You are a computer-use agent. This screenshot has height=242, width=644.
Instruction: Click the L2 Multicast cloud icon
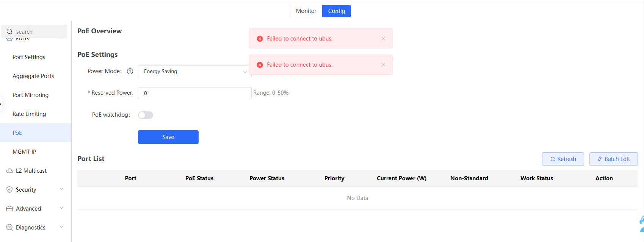click(x=9, y=171)
